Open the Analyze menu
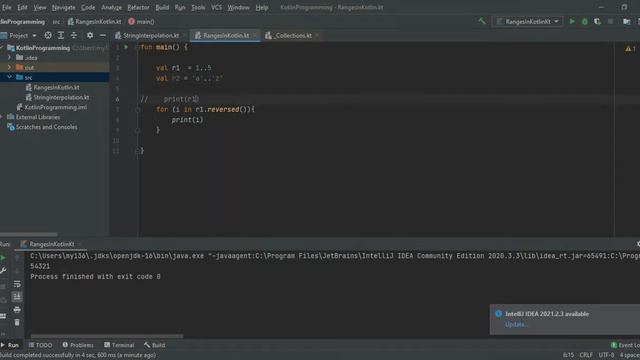Viewport: 640px width, 360px height. click(111, 7)
